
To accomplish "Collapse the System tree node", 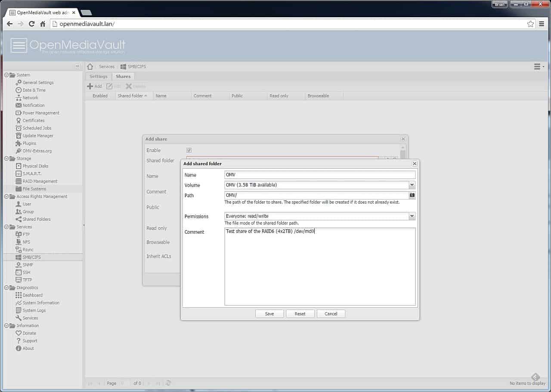I will (6, 75).
